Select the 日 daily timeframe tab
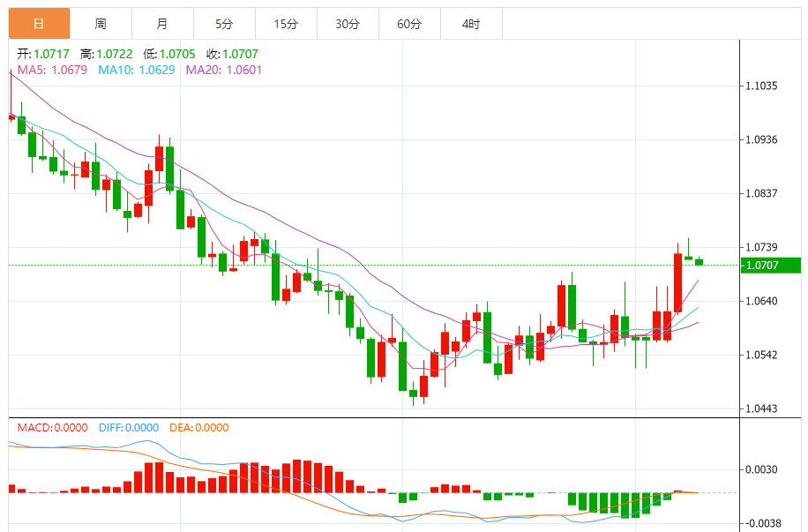Image resolution: width=808 pixels, height=532 pixels. (x=39, y=24)
